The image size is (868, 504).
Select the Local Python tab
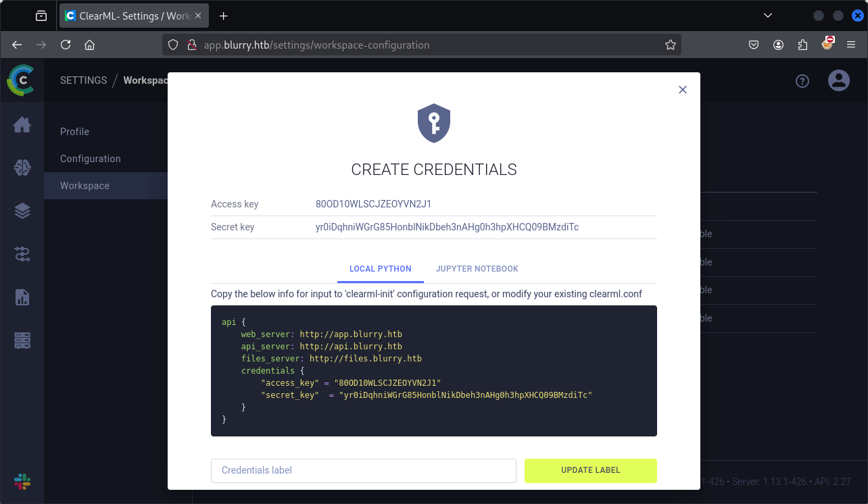click(380, 269)
